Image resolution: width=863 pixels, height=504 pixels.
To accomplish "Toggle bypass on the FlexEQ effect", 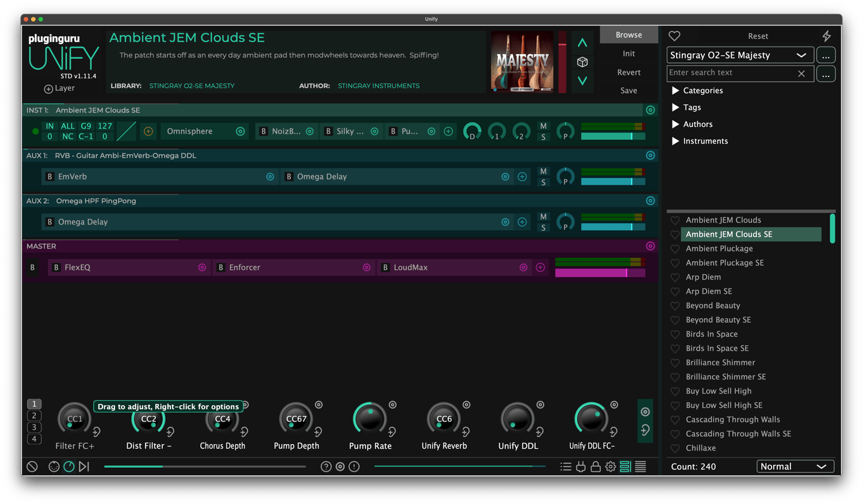I will 56,268.
